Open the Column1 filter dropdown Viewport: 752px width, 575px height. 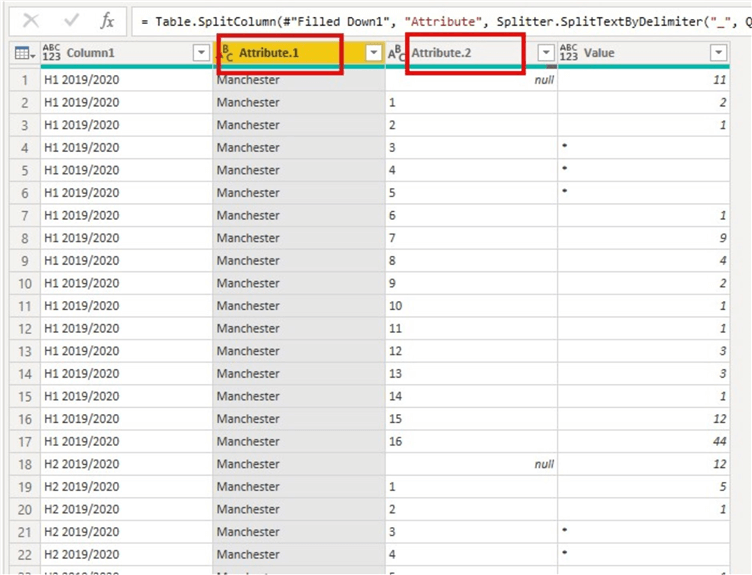pyautogui.click(x=200, y=53)
